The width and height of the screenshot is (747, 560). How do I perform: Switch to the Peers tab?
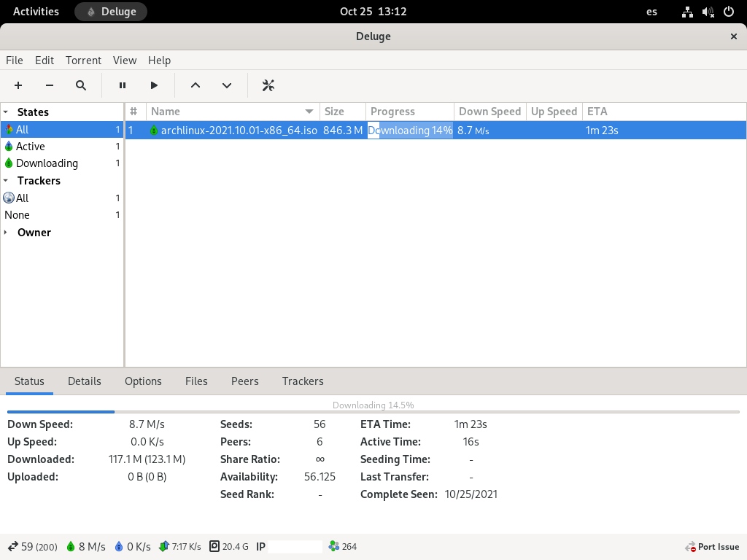tap(245, 381)
